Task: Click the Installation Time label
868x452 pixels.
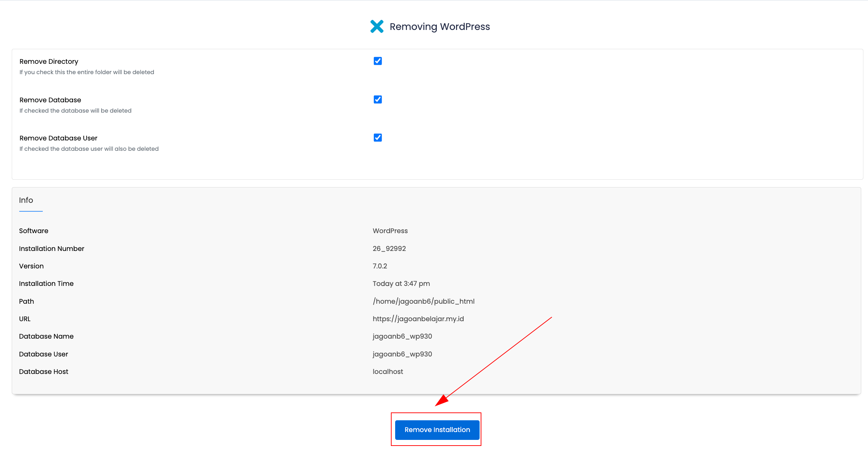Action: point(46,284)
